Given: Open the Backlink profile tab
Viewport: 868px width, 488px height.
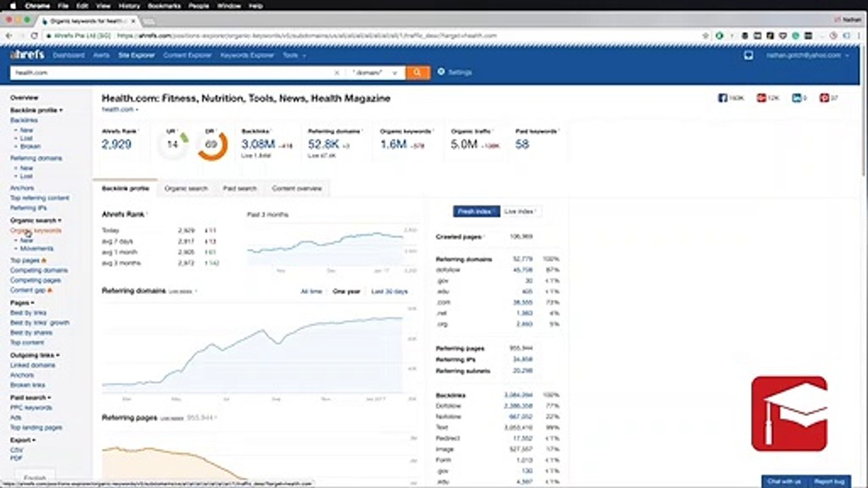Looking at the screenshot, I should pos(125,188).
